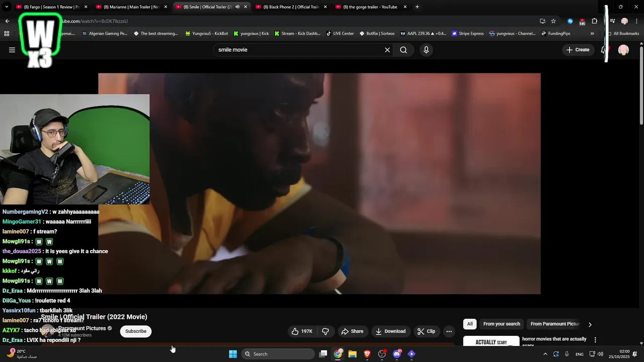
Task: Close the Marianne Main Trailer tab
Action: click(166, 7)
